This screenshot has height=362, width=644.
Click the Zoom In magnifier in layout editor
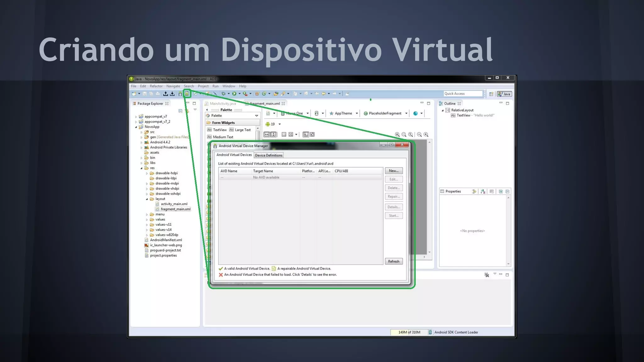[x=426, y=134]
